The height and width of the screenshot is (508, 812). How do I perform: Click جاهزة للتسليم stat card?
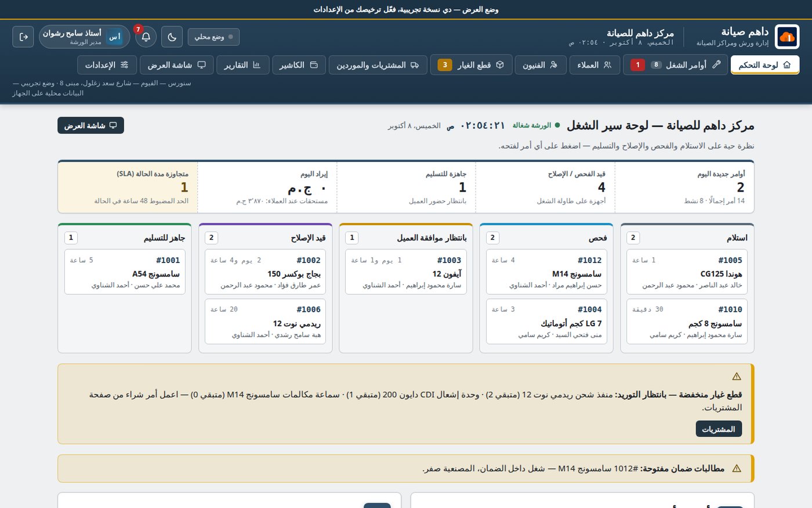point(406,187)
